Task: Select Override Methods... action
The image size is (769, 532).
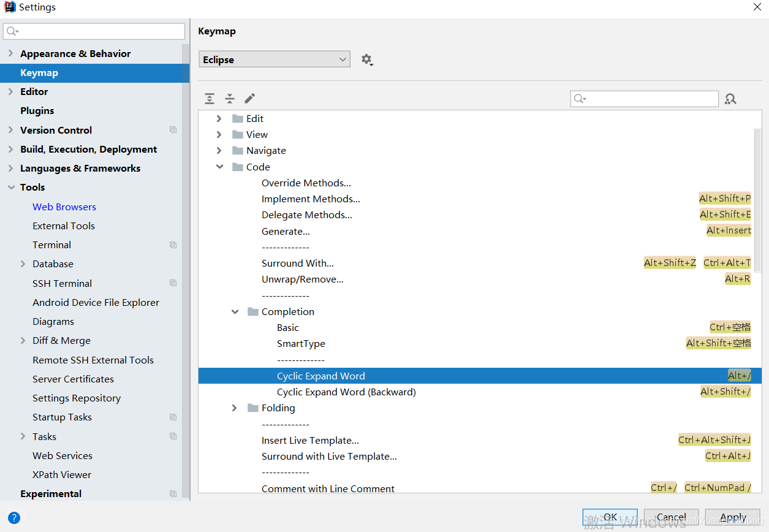Action: [x=306, y=183]
